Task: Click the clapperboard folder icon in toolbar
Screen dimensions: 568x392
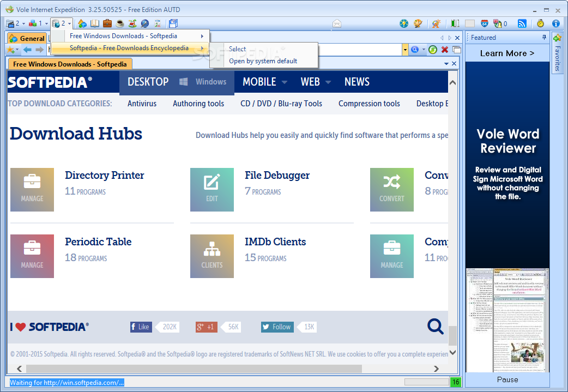Action: (10, 23)
